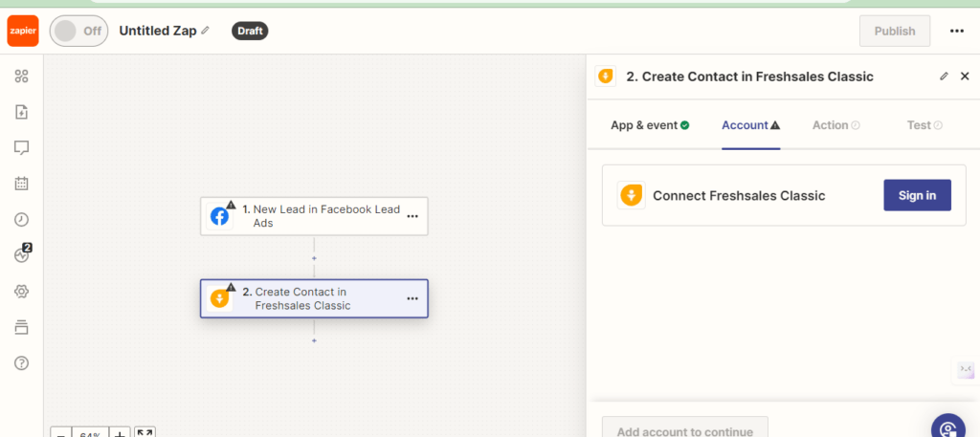Image resolution: width=980 pixels, height=437 pixels.
Task: Open the versions stack icon in sidebar
Action: [22, 327]
